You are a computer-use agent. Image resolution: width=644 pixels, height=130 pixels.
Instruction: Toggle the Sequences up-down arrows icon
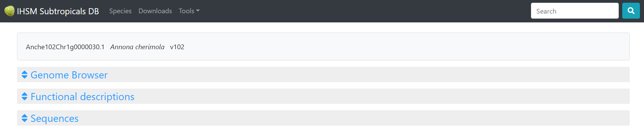pyautogui.click(x=25, y=118)
